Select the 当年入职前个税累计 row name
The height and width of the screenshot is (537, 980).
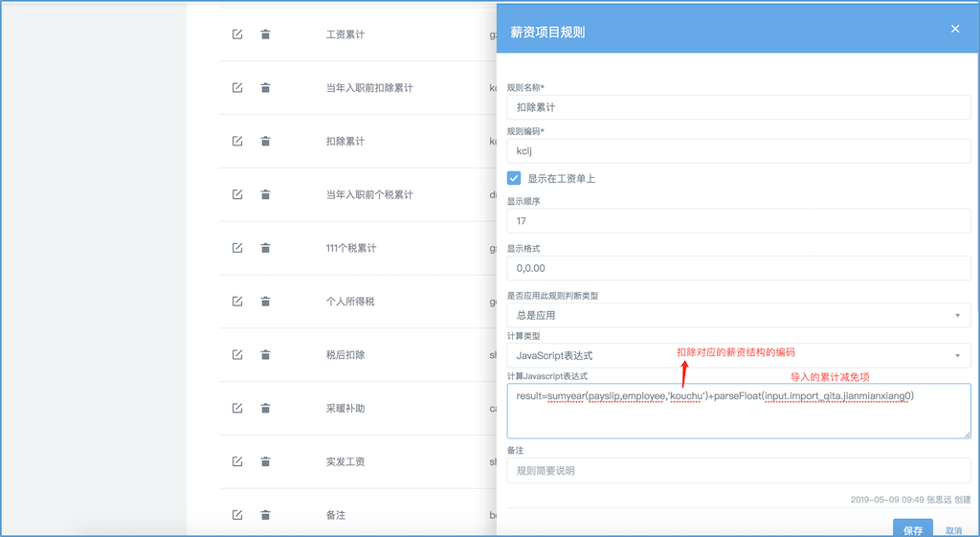(369, 194)
